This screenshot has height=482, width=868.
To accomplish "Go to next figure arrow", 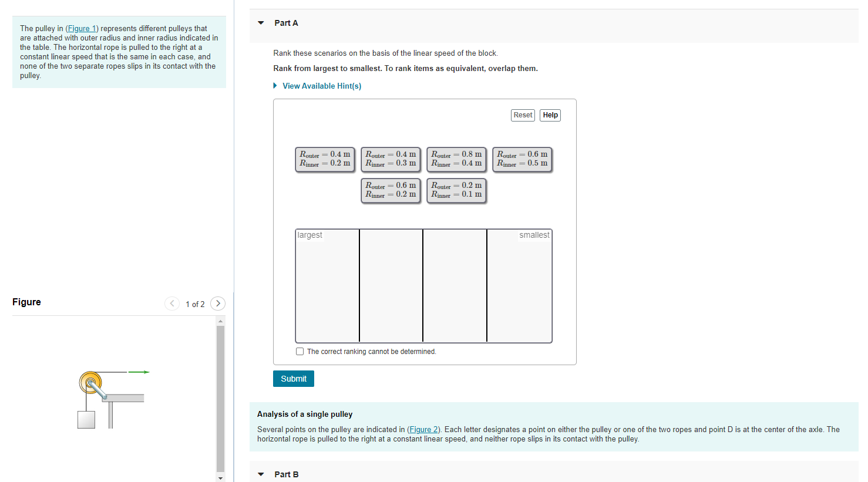I will 218,304.
